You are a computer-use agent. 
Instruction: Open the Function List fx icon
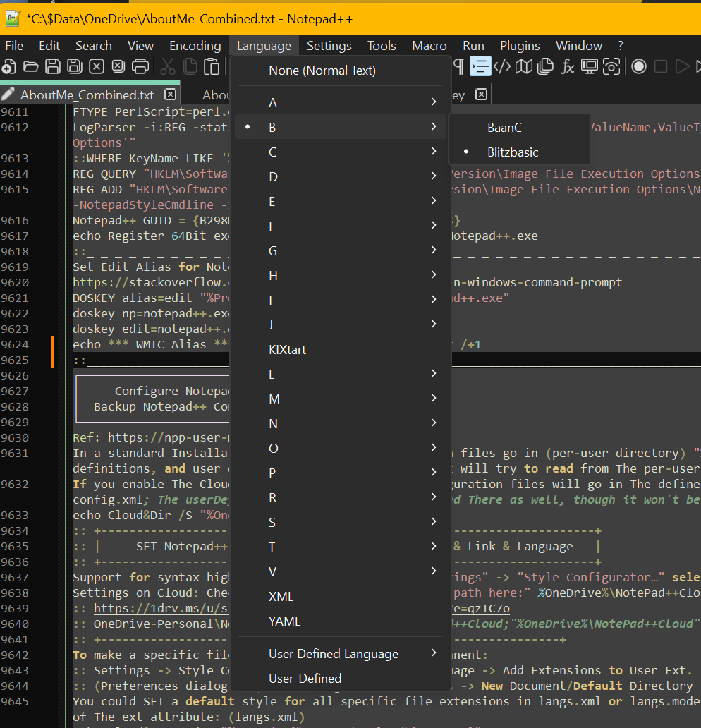click(x=567, y=67)
